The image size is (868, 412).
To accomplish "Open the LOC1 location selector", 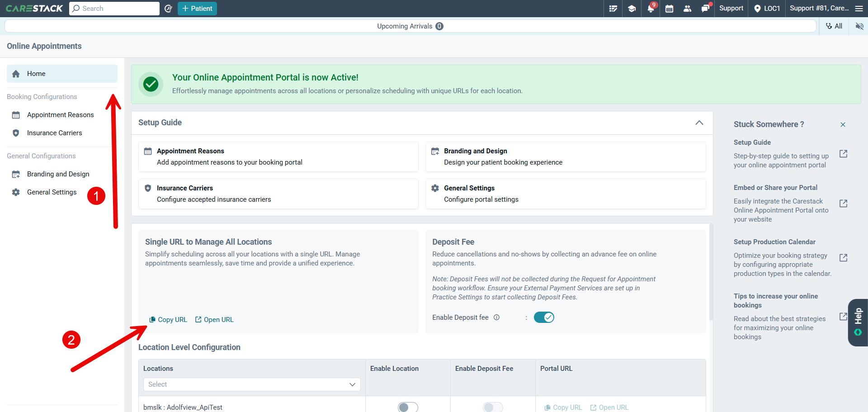I will [767, 9].
